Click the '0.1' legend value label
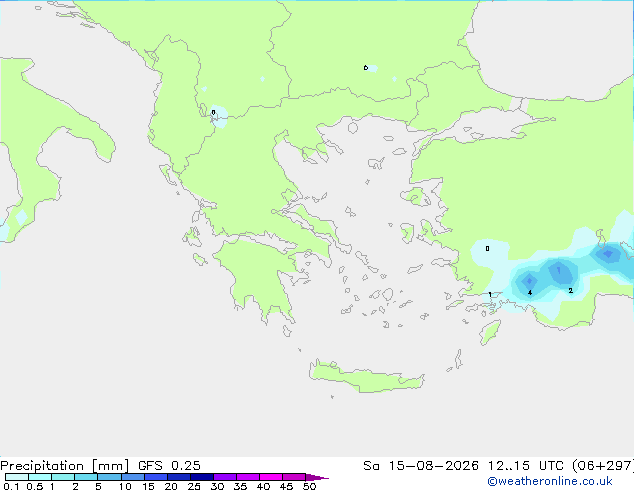634x490 pixels. point(11,486)
